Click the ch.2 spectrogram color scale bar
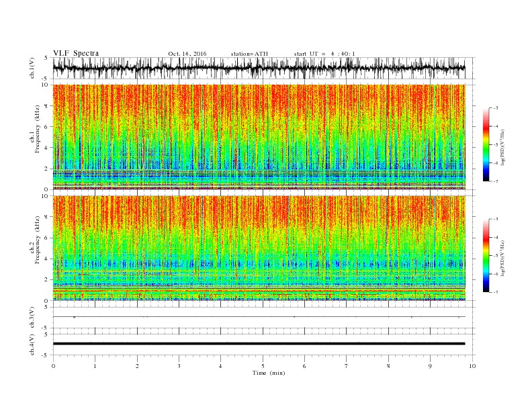The height and width of the screenshot is (411, 532). 486,255
